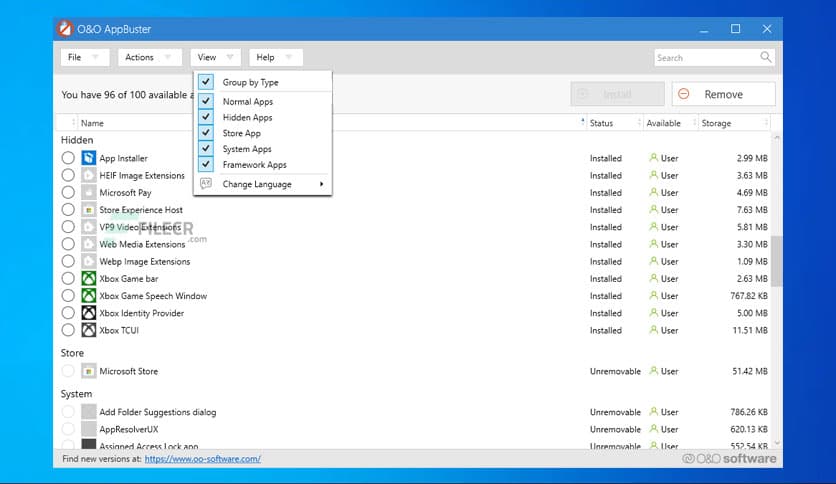Click the vertical scrollbar thumb
Screen dimensions: 836x484
click(777, 261)
